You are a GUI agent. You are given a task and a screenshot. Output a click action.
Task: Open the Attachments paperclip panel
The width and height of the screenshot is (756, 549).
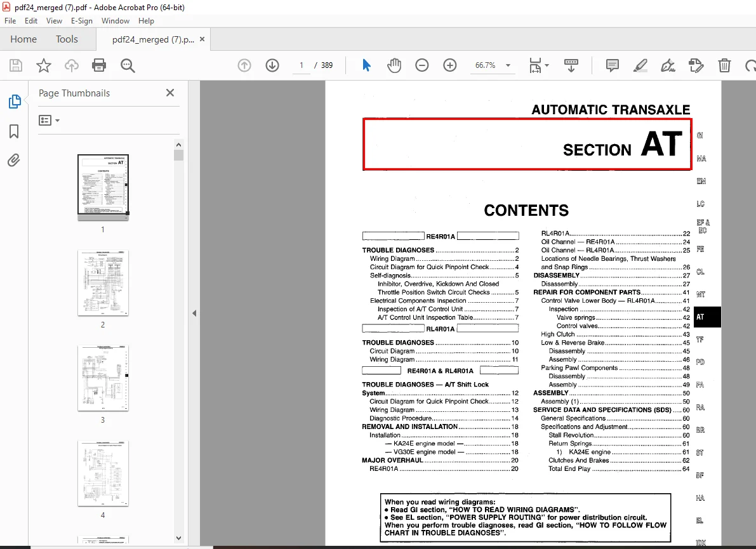point(14,160)
